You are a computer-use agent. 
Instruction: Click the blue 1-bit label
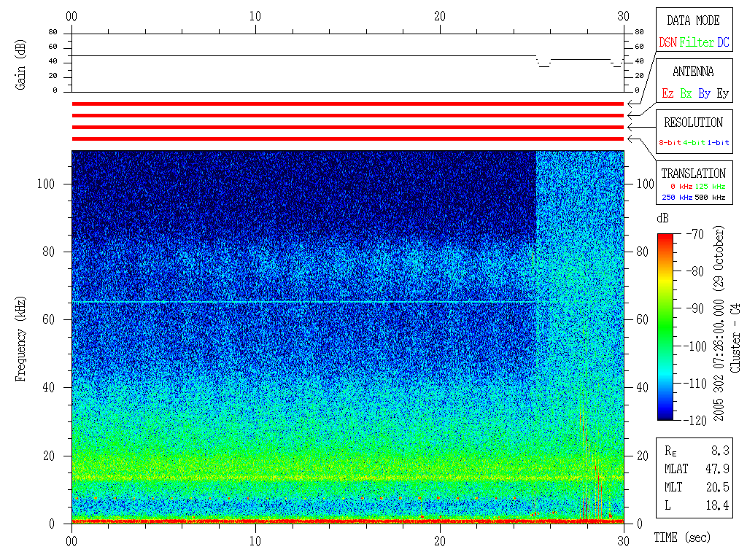tap(718, 142)
